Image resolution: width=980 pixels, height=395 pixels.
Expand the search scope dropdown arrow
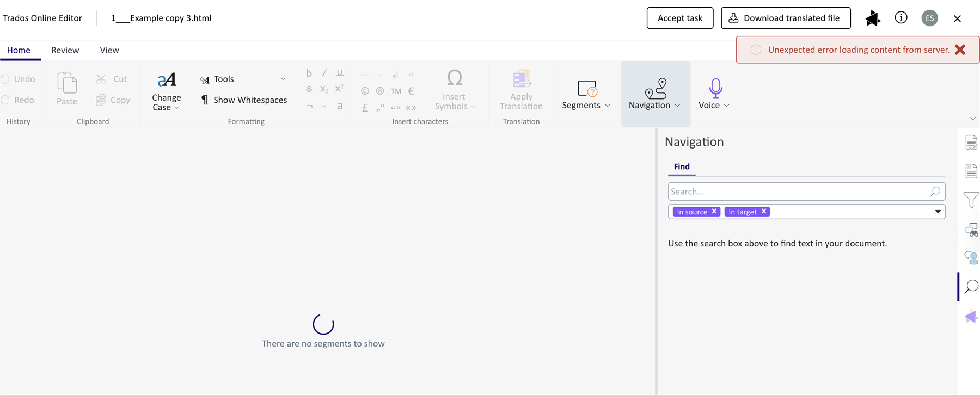[x=938, y=212]
